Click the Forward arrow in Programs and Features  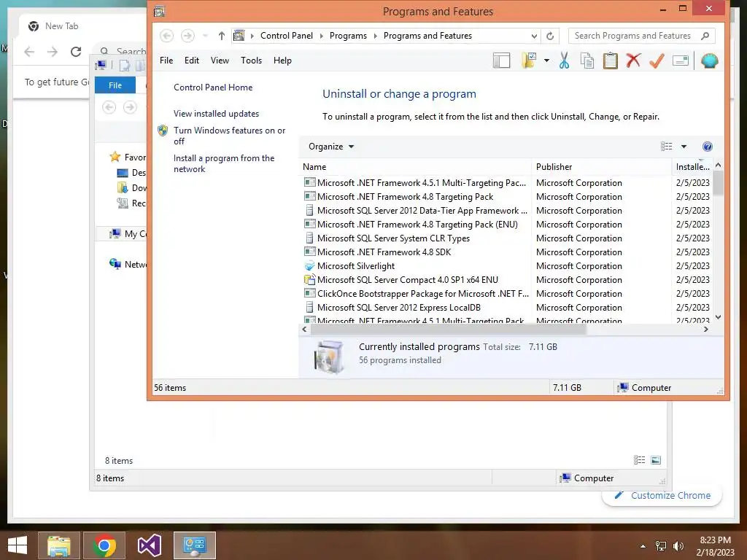pos(187,36)
